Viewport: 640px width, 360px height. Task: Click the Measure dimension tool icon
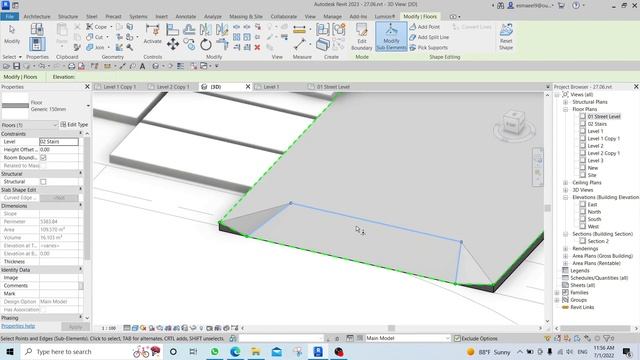(x=299, y=30)
